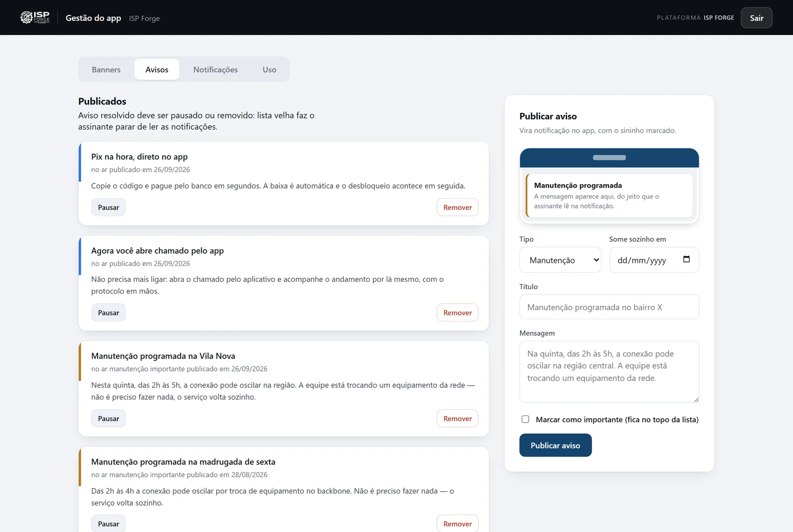793x532 pixels.
Task: Open the Tipo dropdown set to Manutenção
Action: pyautogui.click(x=560, y=260)
